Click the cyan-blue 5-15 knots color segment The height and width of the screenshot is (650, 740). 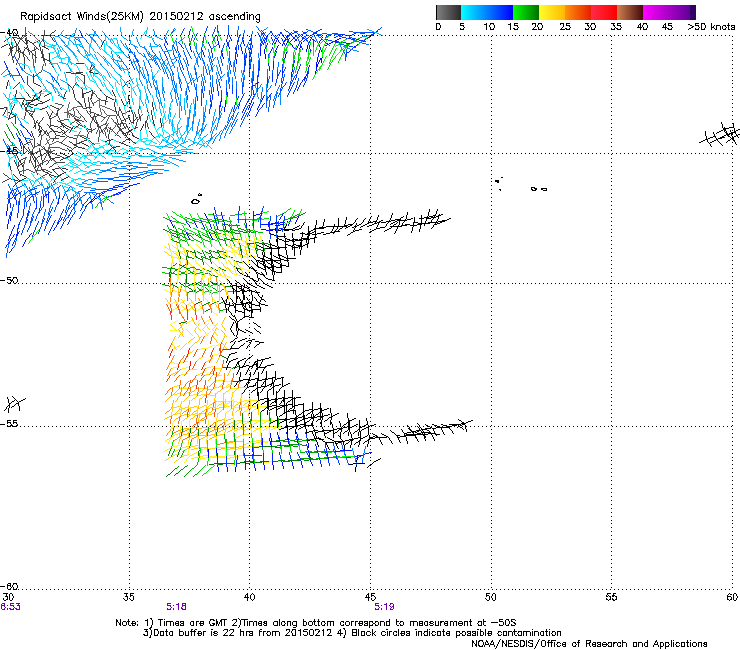[487, 12]
